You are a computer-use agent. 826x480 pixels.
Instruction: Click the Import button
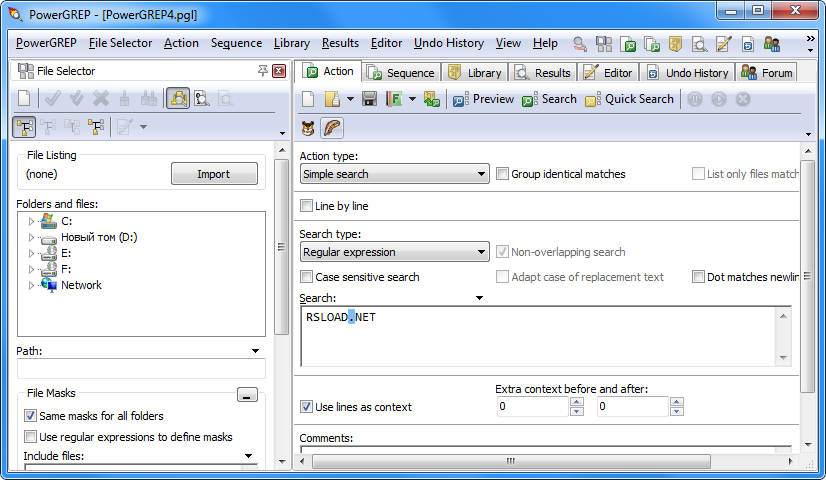click(x=214, y=174)
